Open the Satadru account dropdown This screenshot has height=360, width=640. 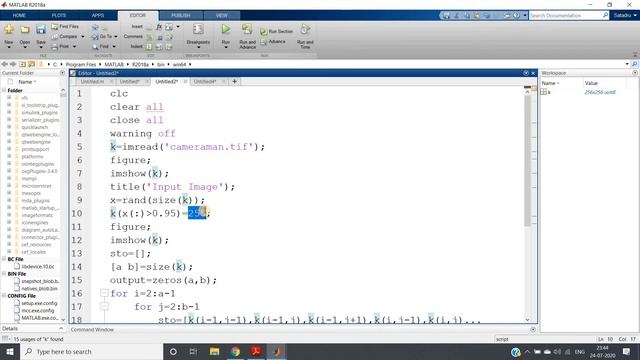[x=625, y=16]
